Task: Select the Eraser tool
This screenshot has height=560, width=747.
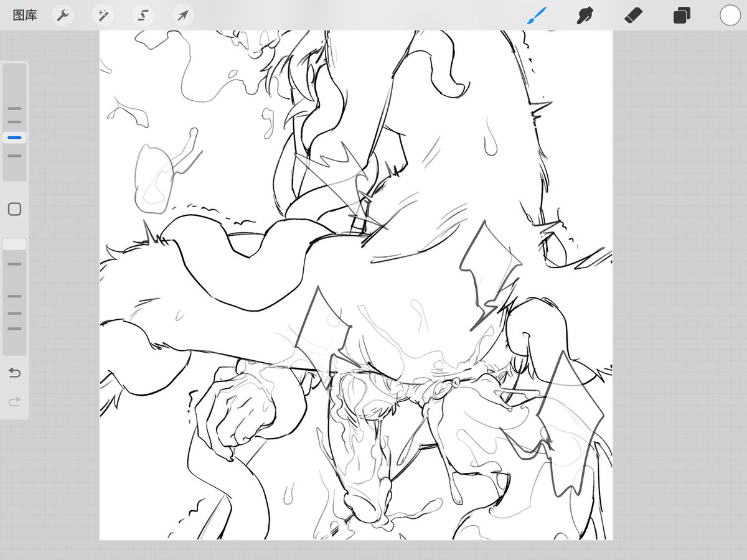Action: pos(633,16)
